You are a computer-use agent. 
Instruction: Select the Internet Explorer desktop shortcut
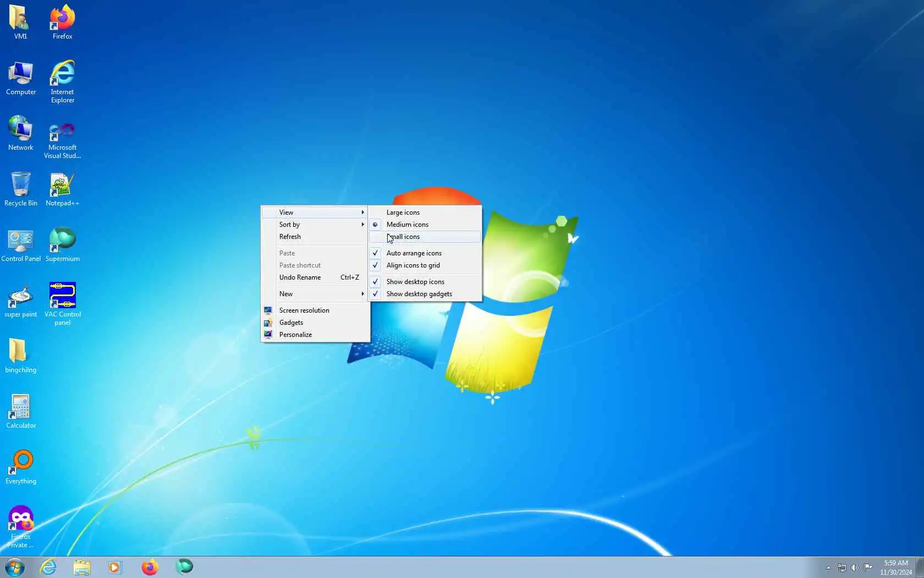(62, 81)
